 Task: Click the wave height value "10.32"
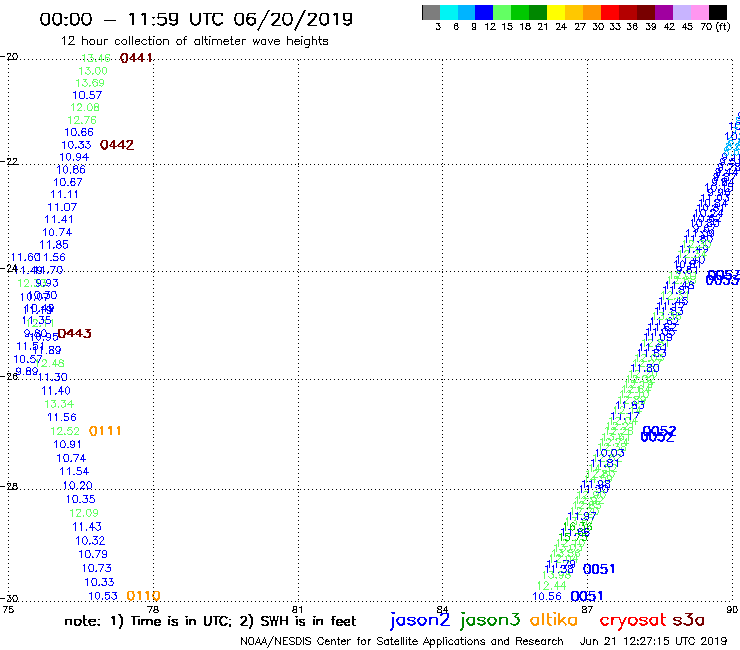[x=90, y=540]
